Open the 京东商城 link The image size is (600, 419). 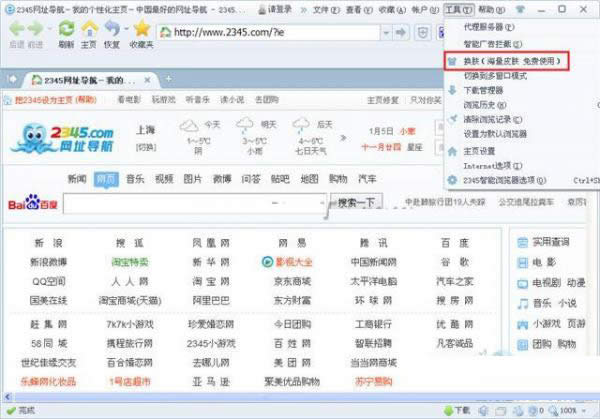(292, 282)
